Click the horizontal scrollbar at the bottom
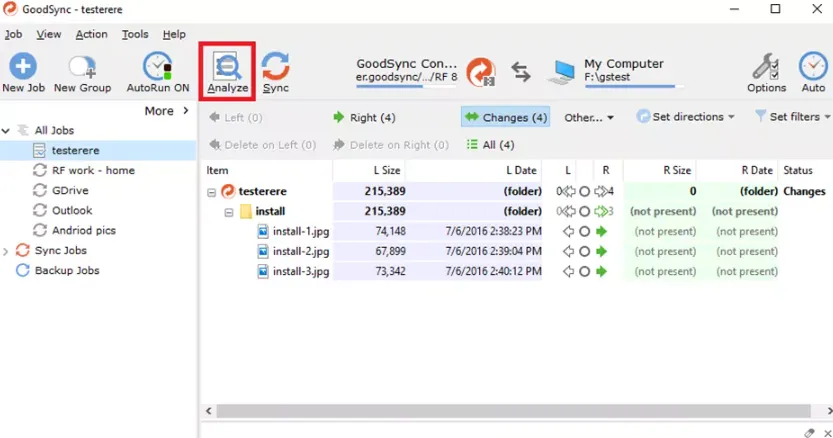833x438 pixels. (x=513, y=411)
